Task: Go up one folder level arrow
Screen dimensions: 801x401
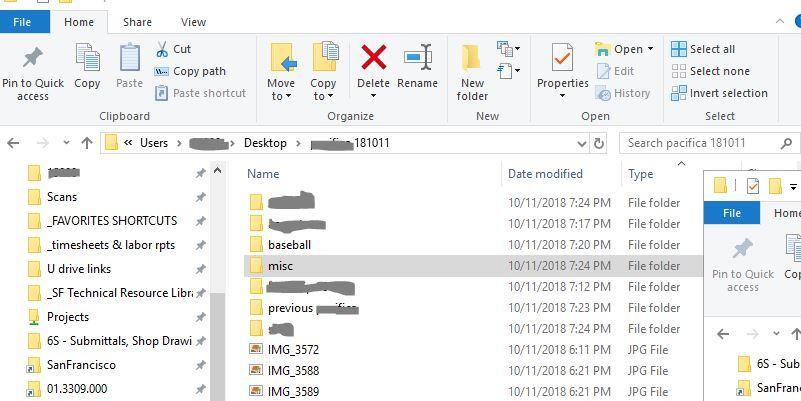Action: [x=87, y=143]
